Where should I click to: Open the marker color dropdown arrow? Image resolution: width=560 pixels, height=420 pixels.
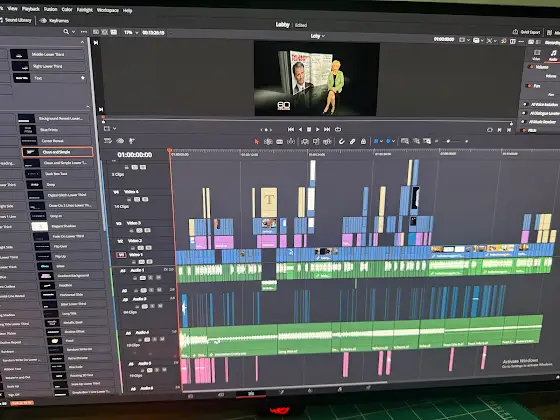(394, 141)
